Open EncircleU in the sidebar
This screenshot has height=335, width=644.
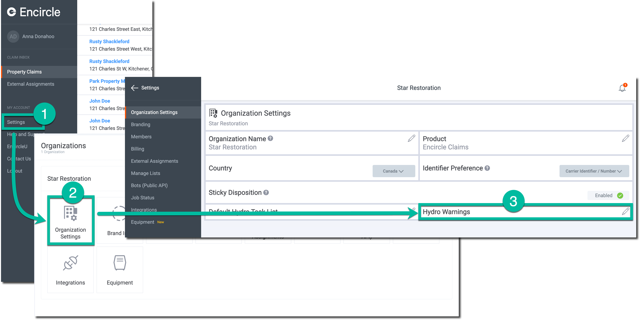point(17,146)
